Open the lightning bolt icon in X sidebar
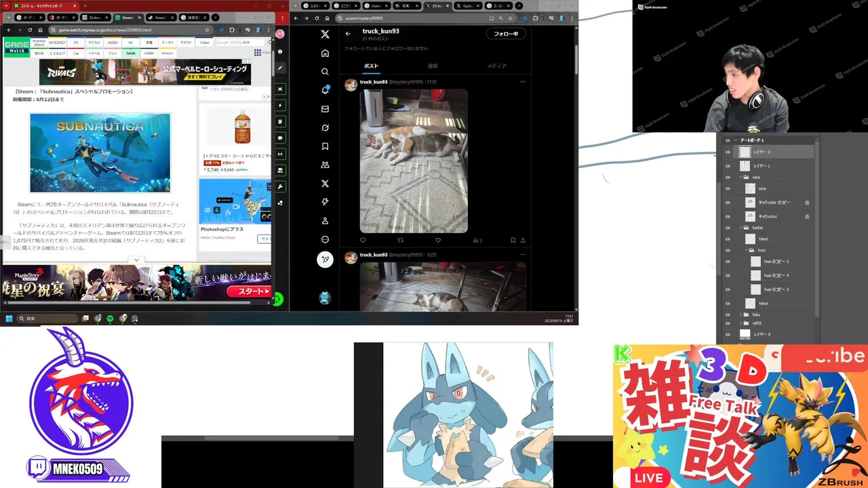This screenshot has width=868, height=488. [x=325, y=202]
